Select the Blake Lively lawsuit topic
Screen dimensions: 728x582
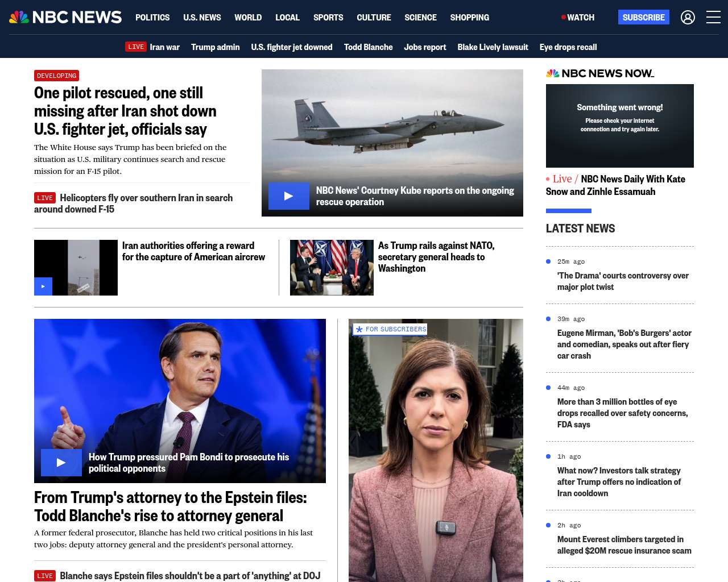493,47
